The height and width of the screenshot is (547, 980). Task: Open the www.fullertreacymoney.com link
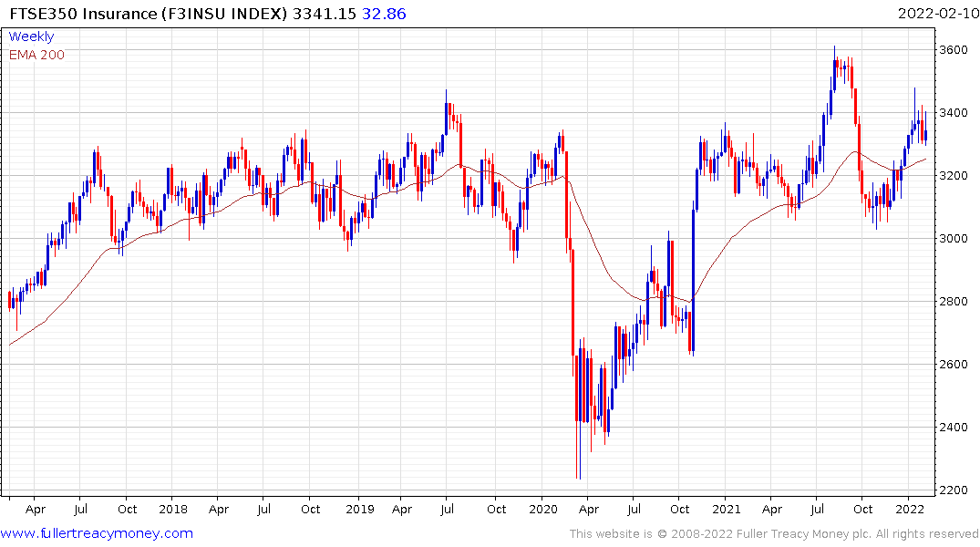pyautogui.click(x=97, y=533)
